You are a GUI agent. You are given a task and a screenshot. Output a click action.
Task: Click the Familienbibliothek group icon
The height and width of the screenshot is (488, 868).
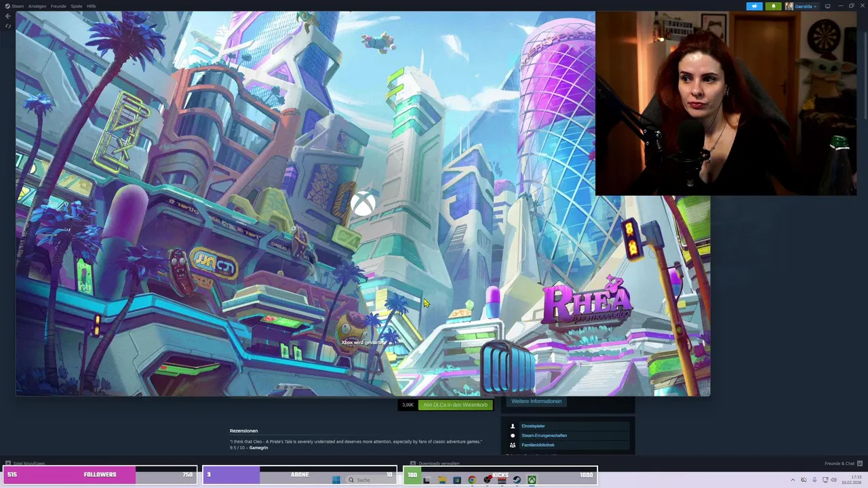pos(513,445)
